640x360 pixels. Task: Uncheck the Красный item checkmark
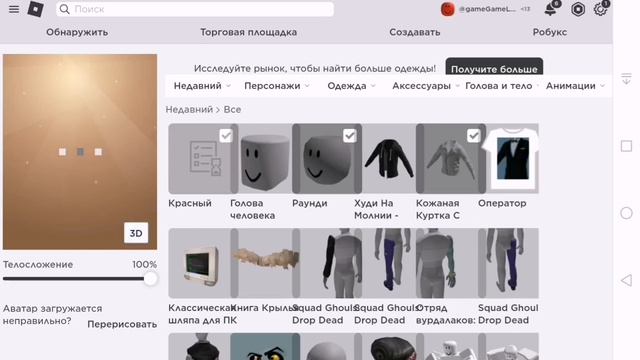coord(226,136)
